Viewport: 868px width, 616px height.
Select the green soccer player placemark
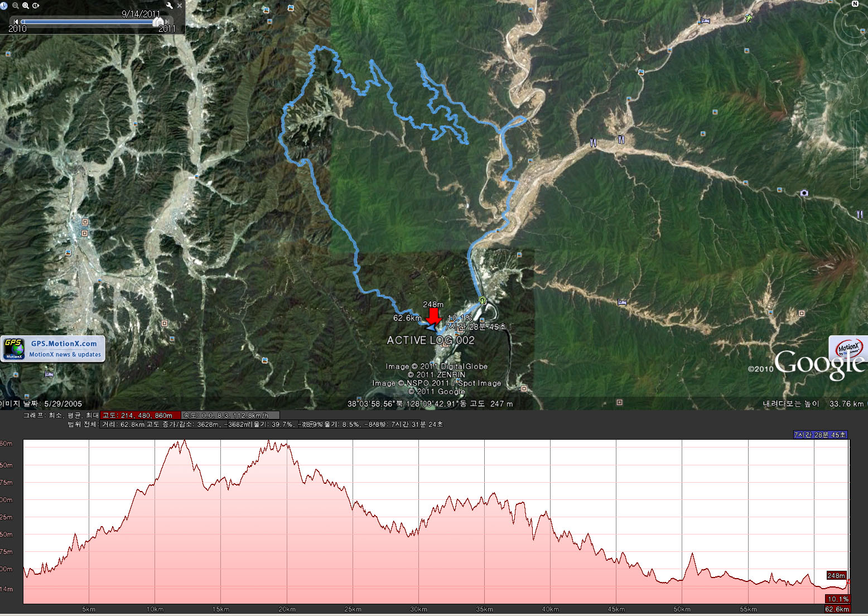[x=749, y=18]
